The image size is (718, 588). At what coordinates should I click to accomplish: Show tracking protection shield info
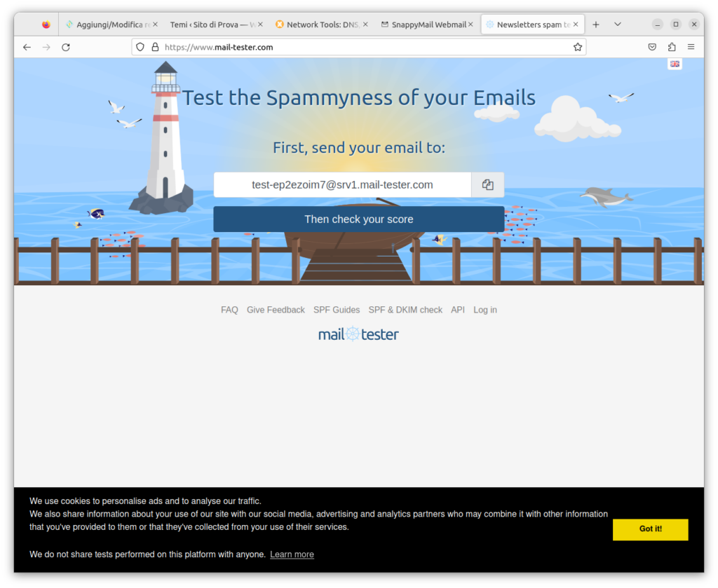pyautogui.click(x=140, y=47)
